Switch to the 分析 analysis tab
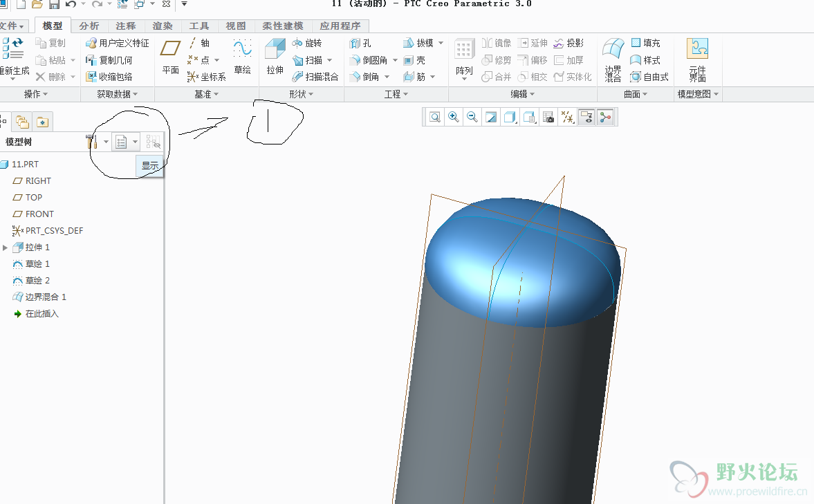The height and width of the screenshot is (504, 814). click(x=89, y=26)
